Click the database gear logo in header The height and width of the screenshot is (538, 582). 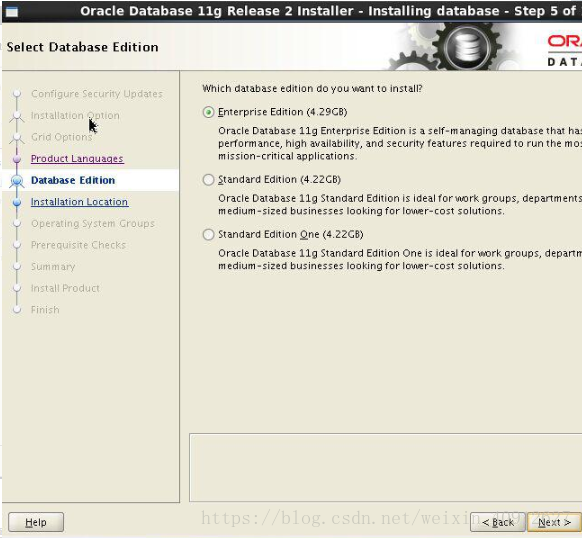[467, 47]
